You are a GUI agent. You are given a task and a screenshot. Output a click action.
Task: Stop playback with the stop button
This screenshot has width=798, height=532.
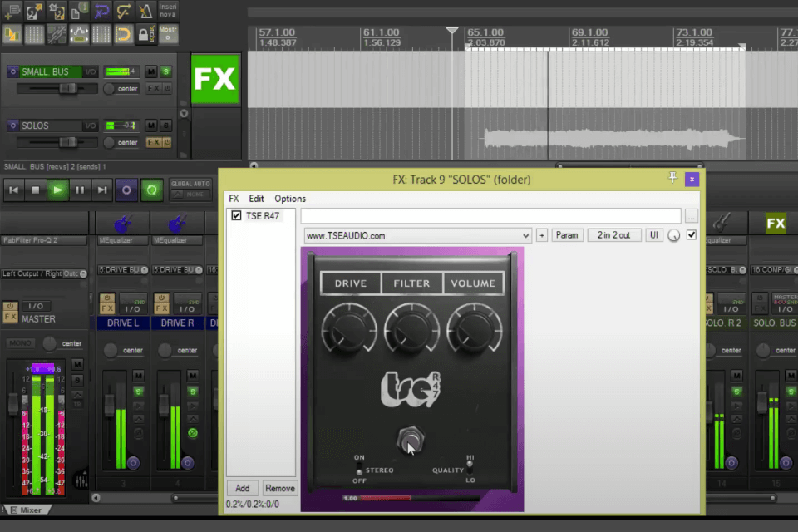pos(36,190)
